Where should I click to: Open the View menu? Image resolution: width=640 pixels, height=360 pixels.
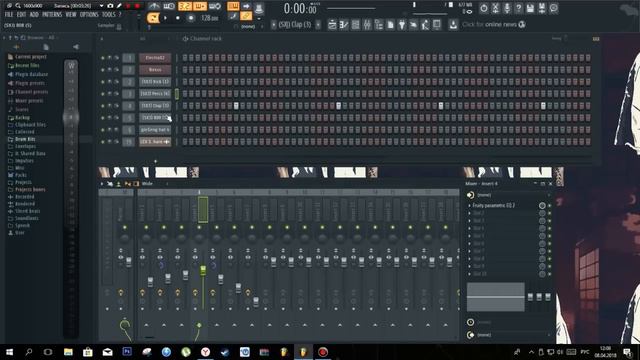coord(71,14)
